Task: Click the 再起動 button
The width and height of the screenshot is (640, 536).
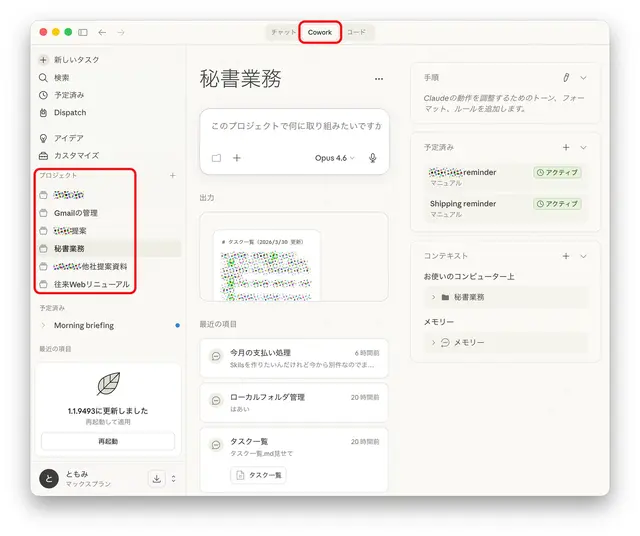Action: 108,441
